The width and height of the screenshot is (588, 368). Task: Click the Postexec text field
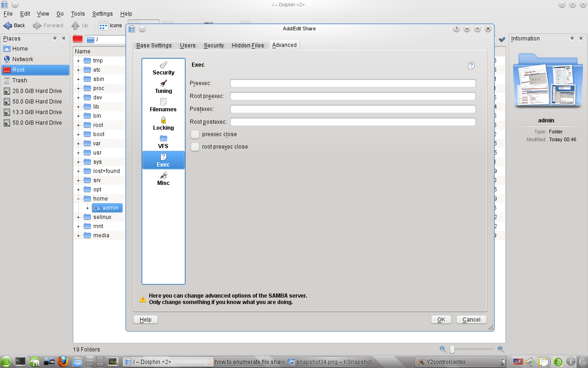pyautogui.click(x=353, y=109)
